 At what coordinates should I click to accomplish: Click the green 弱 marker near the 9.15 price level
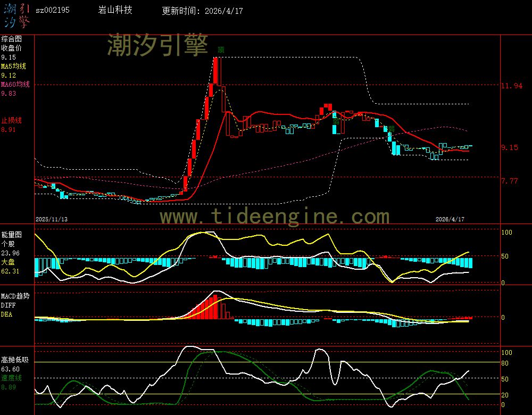tap(391, 129)
